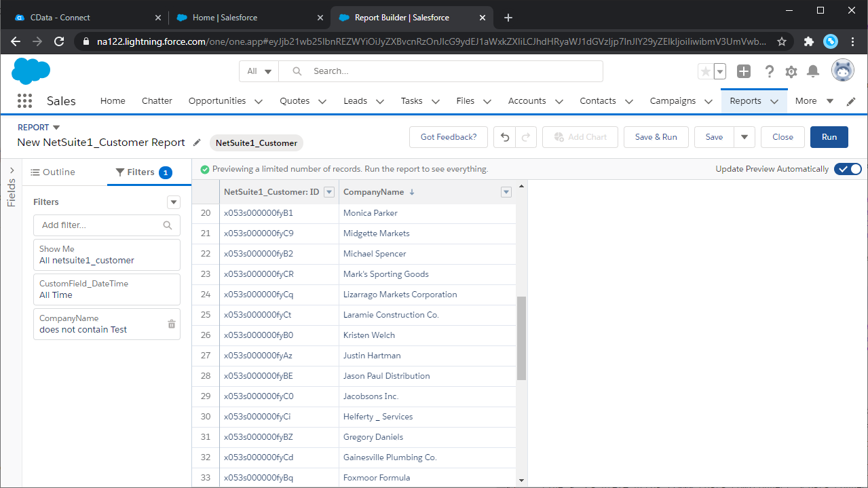The width and height of the screenshot is (868, 488).
Task: Open Chrome menu three dots
Action: [853, 41]
